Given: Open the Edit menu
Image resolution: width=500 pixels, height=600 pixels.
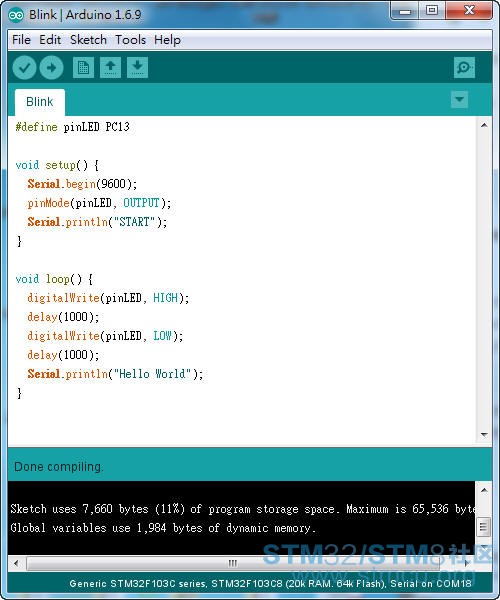Looking at the screenshot, I should [50, 40].
